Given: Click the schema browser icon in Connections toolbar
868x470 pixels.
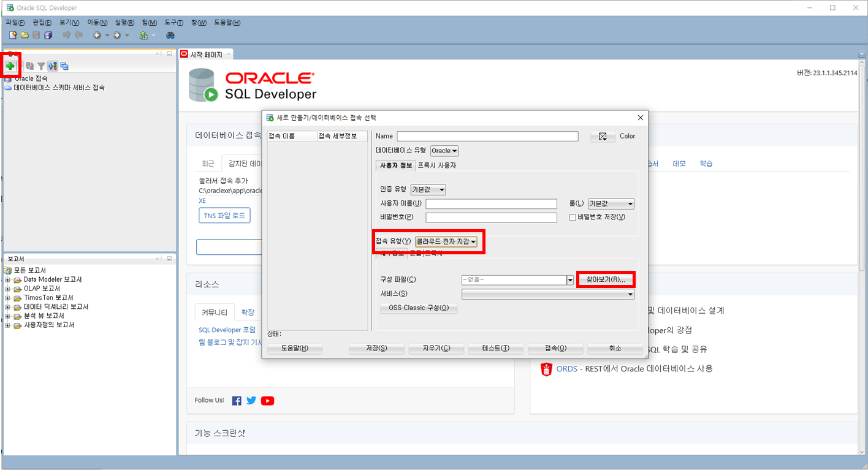Looking at the screenshot, I should pyautogui.click(x=53, y=66).
